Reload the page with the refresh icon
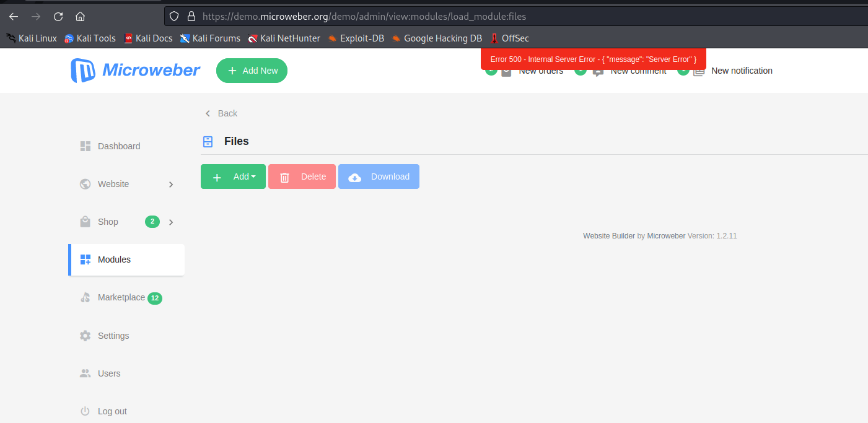868x423 pixels. pos(58,17)
